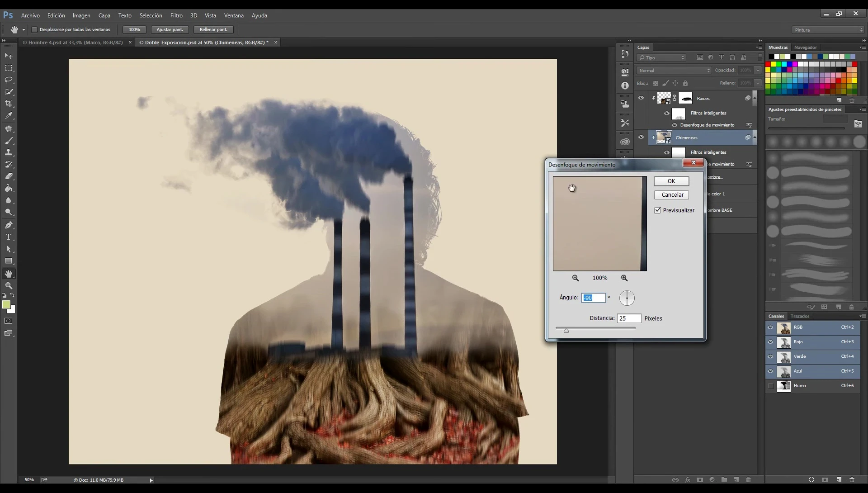Select the Hand tool in toolbox
The width and height of the screenshot is (868, 493).
[x=9, y=274]
